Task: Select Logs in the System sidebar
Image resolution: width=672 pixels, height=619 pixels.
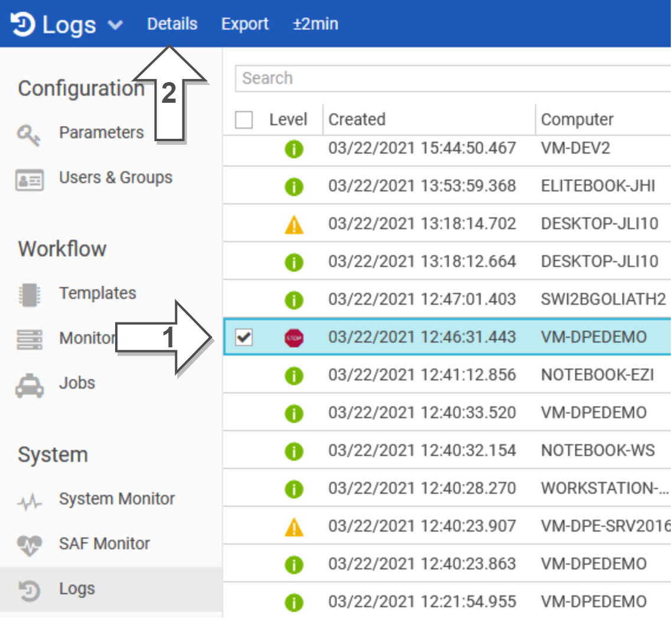Action: click(77, 589)
